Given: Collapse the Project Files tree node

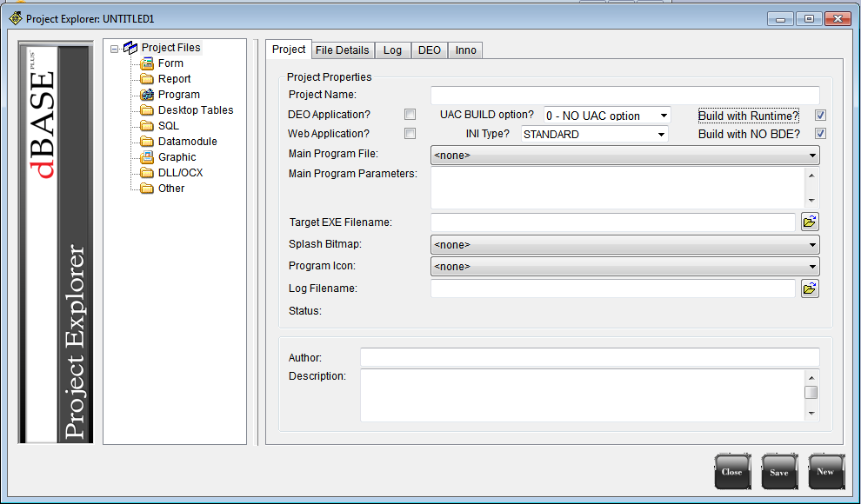Looking at the screenshot, I should click(x=114, y=49).
